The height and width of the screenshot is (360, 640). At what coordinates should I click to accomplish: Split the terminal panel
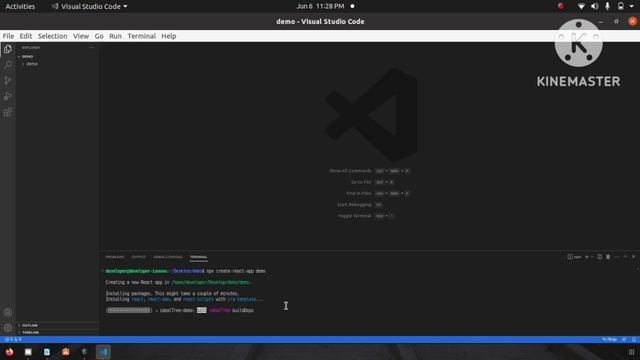click(x=599, y=257)
